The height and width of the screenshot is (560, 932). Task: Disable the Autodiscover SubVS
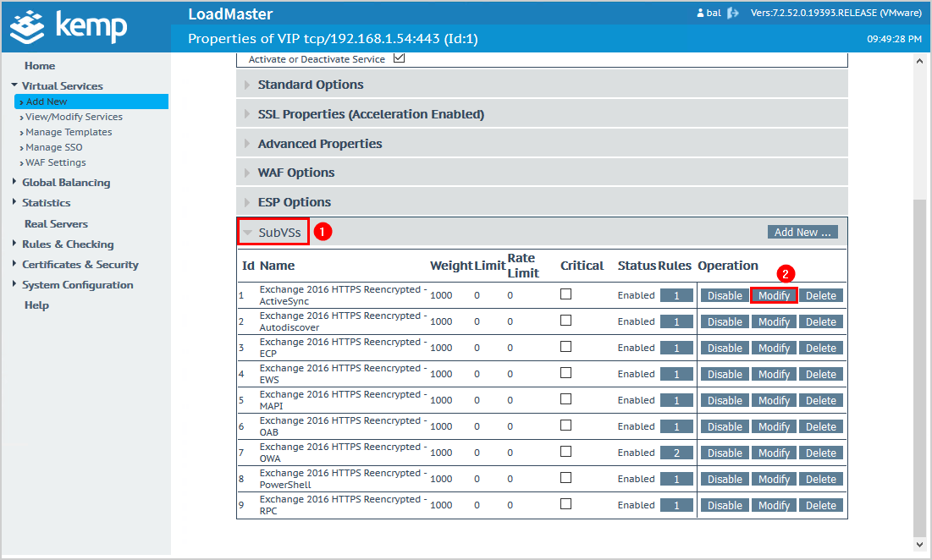(x=725, y=321)
